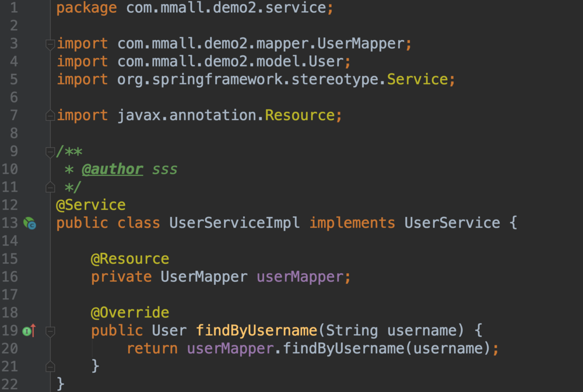Click the findByUsername method name in its declaration
The height and width of the screenshot is (392, 583).
[256, 331]
